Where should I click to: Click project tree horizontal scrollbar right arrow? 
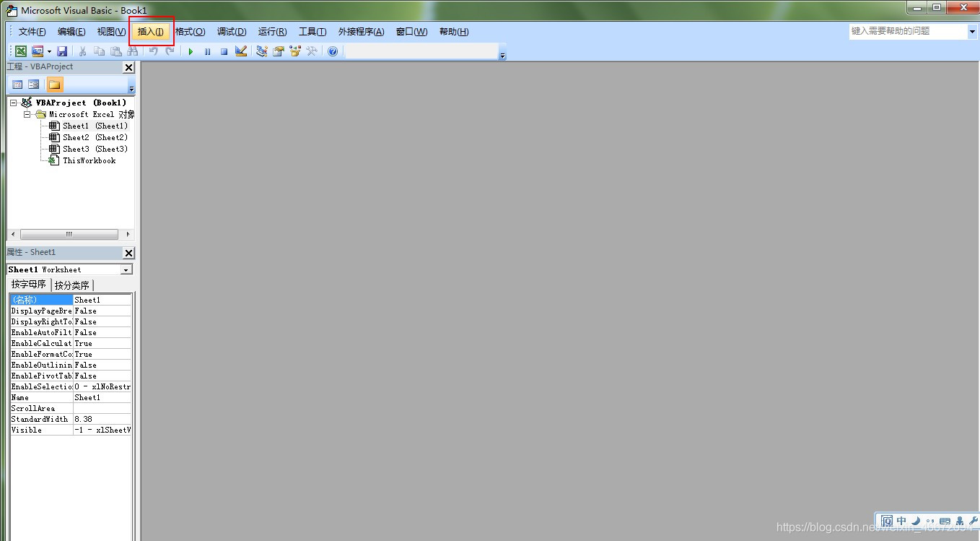(x=128, y=234)
